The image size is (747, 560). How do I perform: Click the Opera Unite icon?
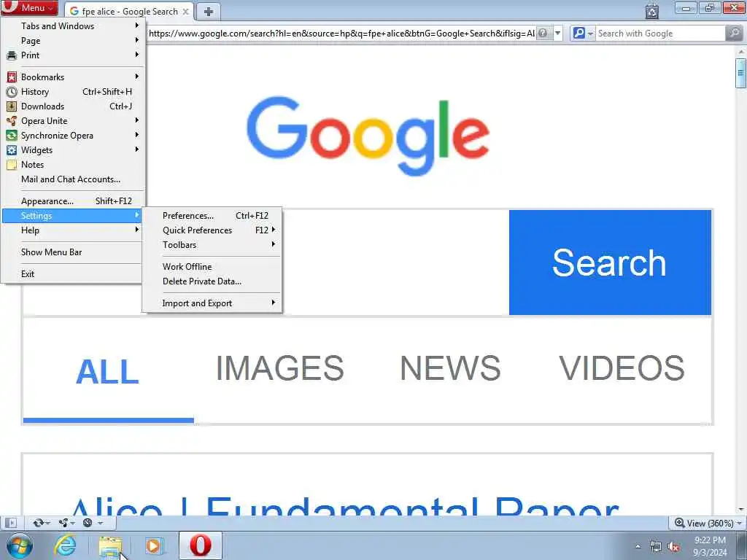click(x=12, y=121)
